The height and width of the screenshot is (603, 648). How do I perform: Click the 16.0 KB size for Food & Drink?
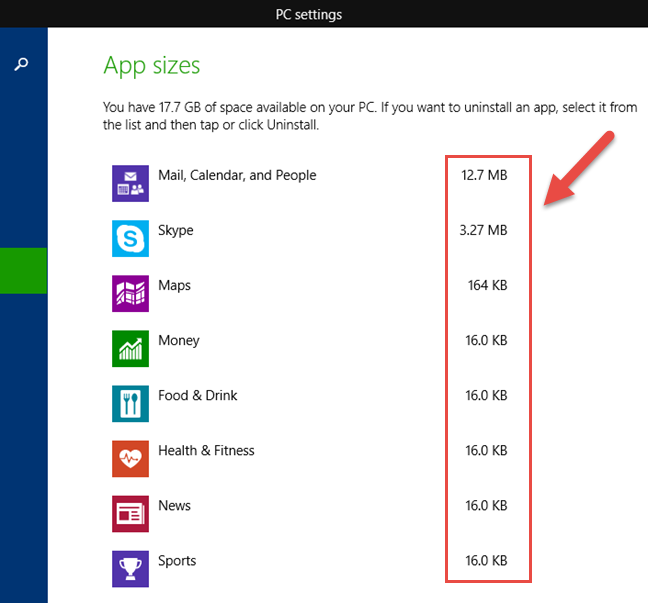tap(486, 396)
